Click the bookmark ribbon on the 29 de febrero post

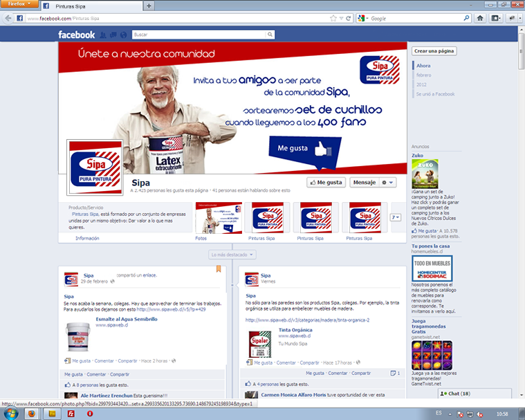coord(219,268)
